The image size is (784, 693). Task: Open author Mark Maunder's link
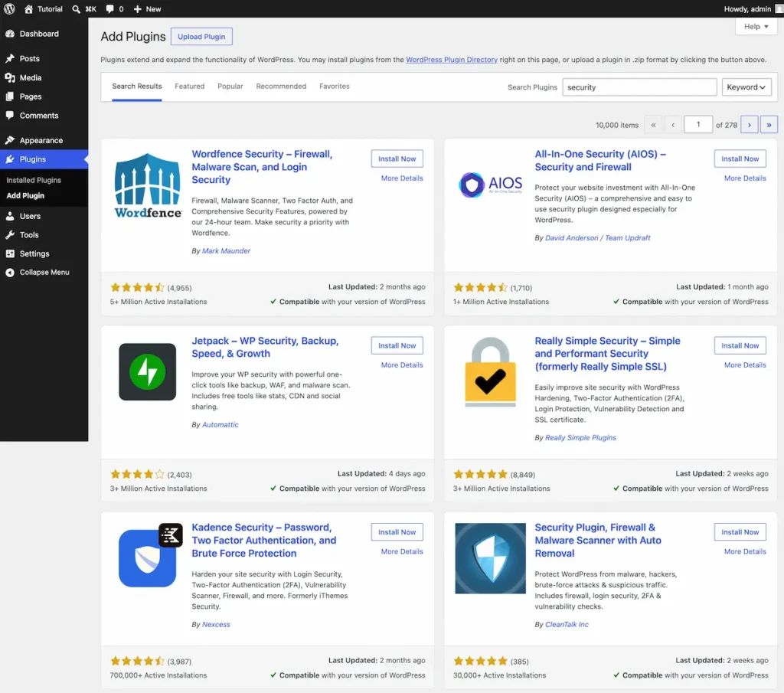pyautogui.click(x=226, y=251)
